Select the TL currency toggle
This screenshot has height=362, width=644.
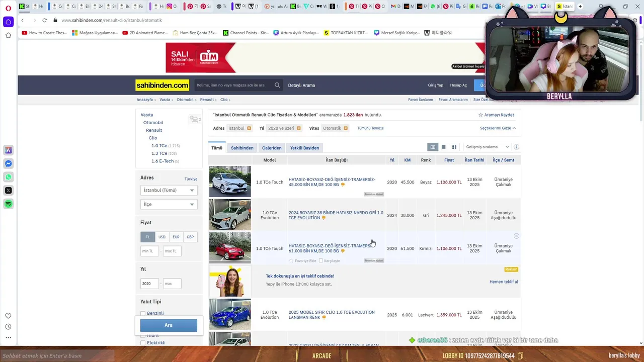pos(147,237)
